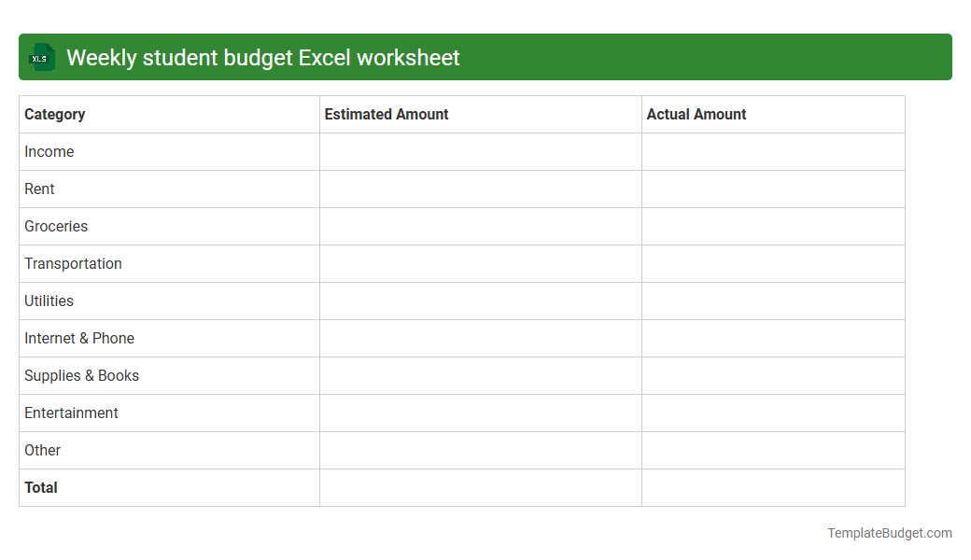Screen dimensions: 971x560
Task: Select the Entertainment category cell
Action: [71, 413]
